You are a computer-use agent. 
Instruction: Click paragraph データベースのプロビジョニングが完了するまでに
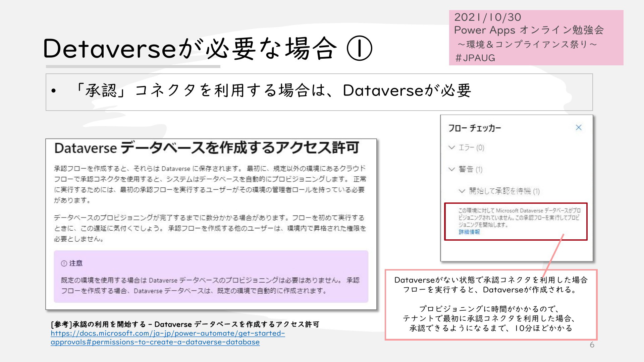coord(210,228)
